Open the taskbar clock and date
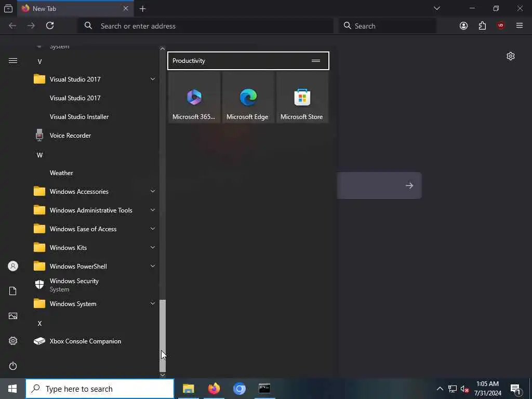532x399 pixels. (x=487, y=389)
